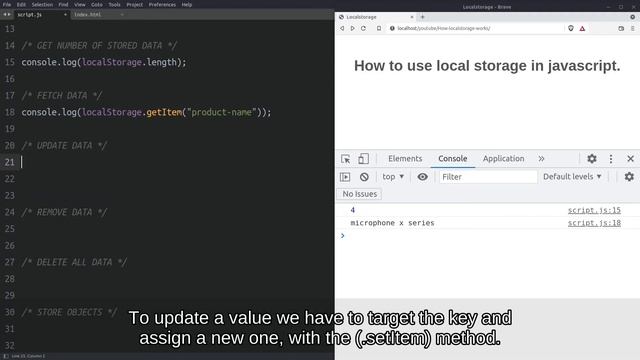Close the DevTools panel
640x360 pixels.
(630, 159)
